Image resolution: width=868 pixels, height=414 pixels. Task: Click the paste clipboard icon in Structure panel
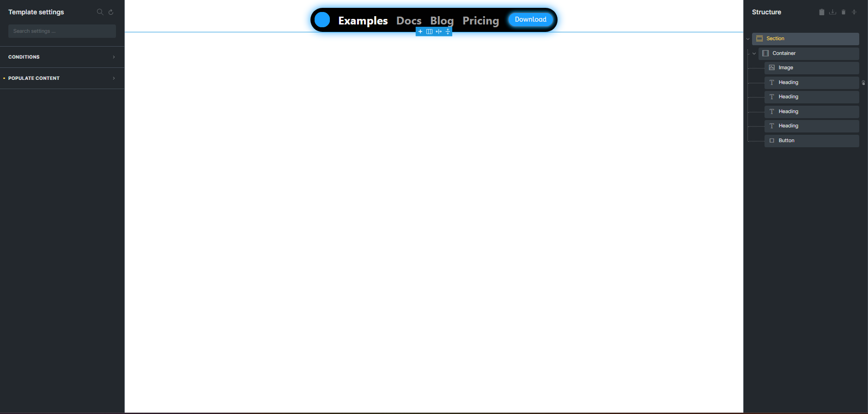pos(821,12)
